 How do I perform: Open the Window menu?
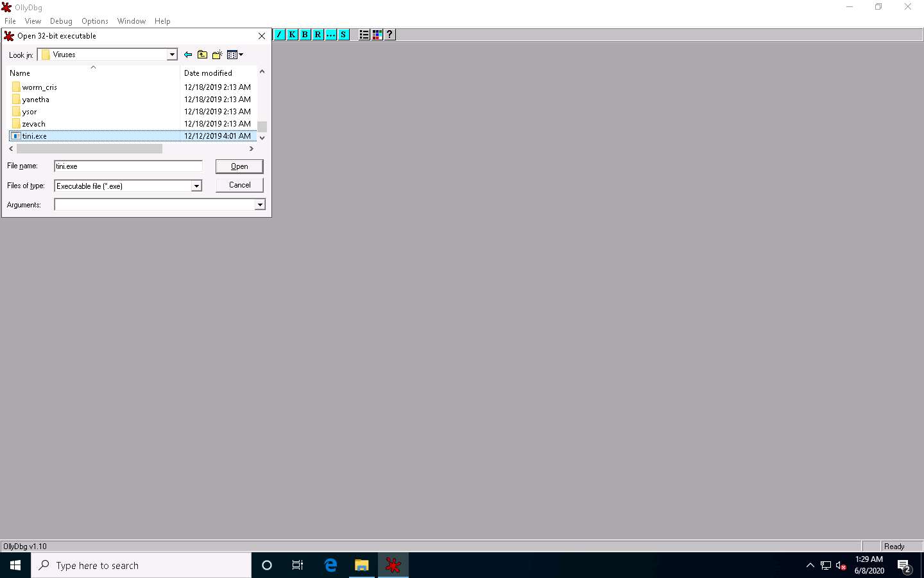(x=132, y=21)
